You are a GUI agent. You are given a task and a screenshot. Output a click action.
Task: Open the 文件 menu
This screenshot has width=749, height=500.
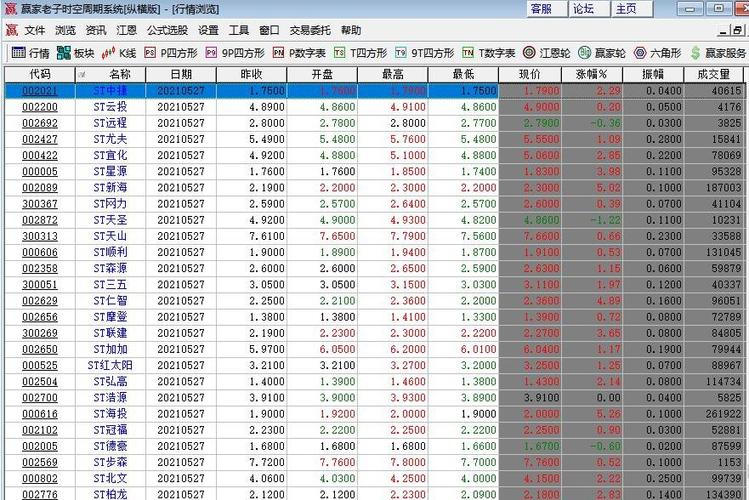(x=35, y=31)
